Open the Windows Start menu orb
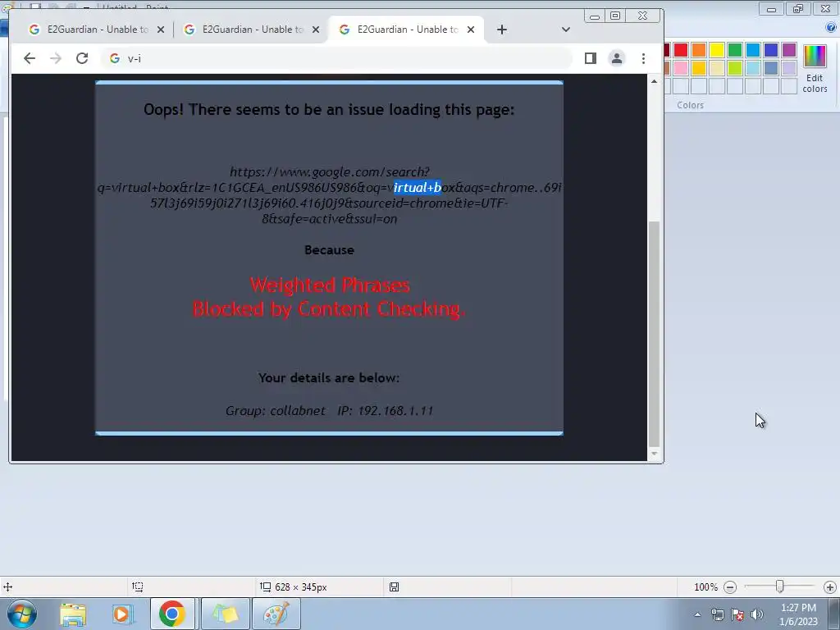This screenshot has height=630, width=840. pos(22,614)
